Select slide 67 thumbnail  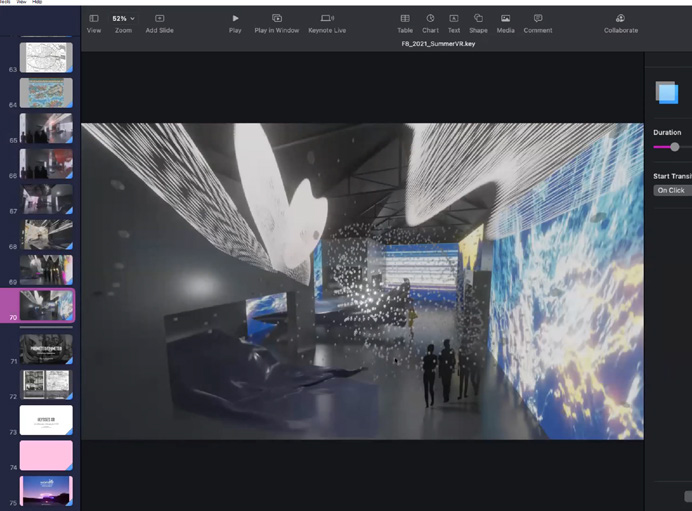pos(46,199)
